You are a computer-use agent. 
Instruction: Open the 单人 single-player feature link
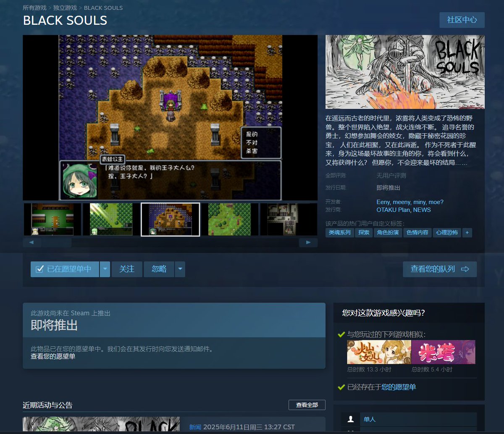click(370, 419)
